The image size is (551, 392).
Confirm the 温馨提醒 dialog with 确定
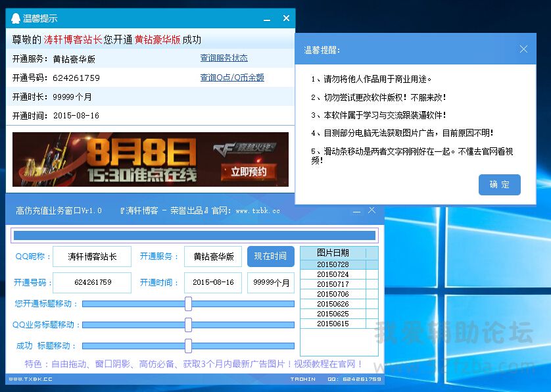click(x=499, y=185)
